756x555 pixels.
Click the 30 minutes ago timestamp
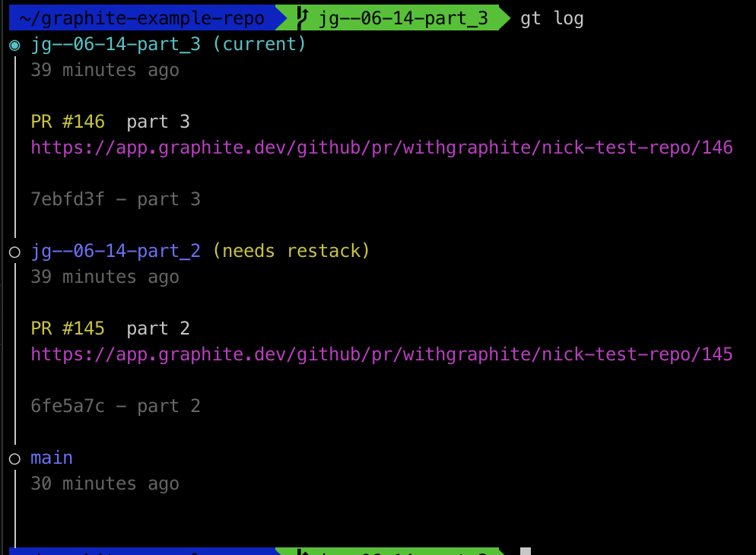coord(105,484)
